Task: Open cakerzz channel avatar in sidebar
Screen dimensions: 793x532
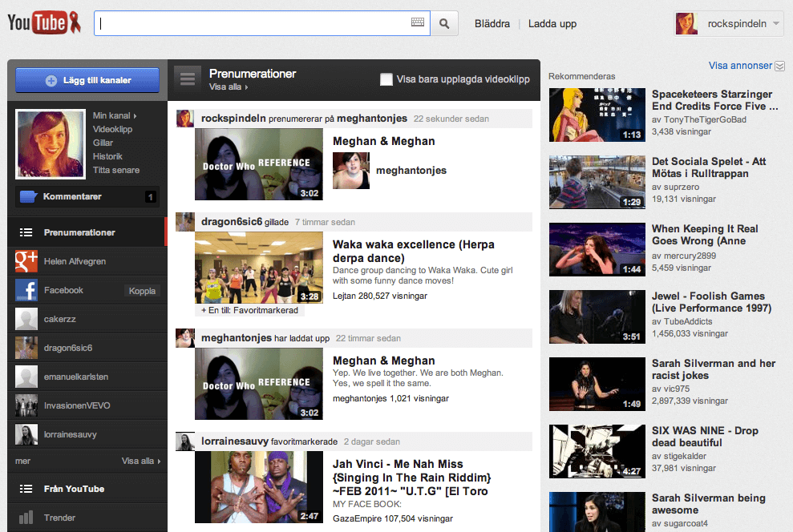Action: [x=26, y=319]
